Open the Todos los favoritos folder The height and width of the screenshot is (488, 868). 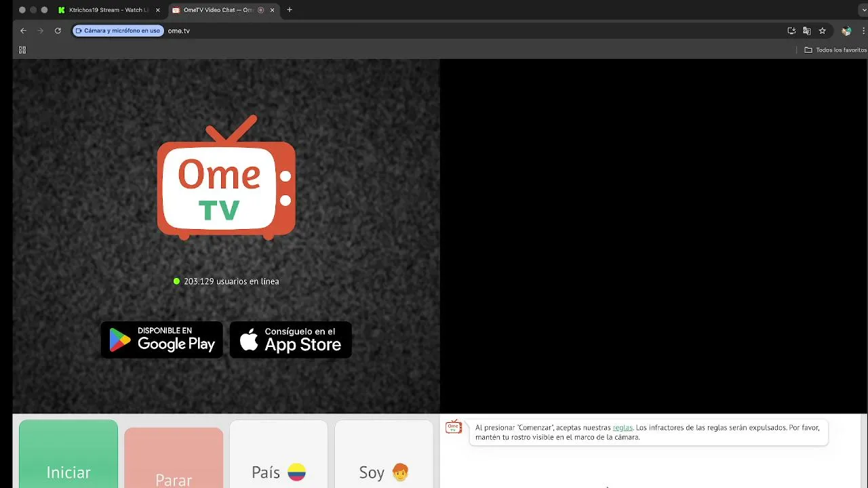pyautogui.click(x=835, y=50)
